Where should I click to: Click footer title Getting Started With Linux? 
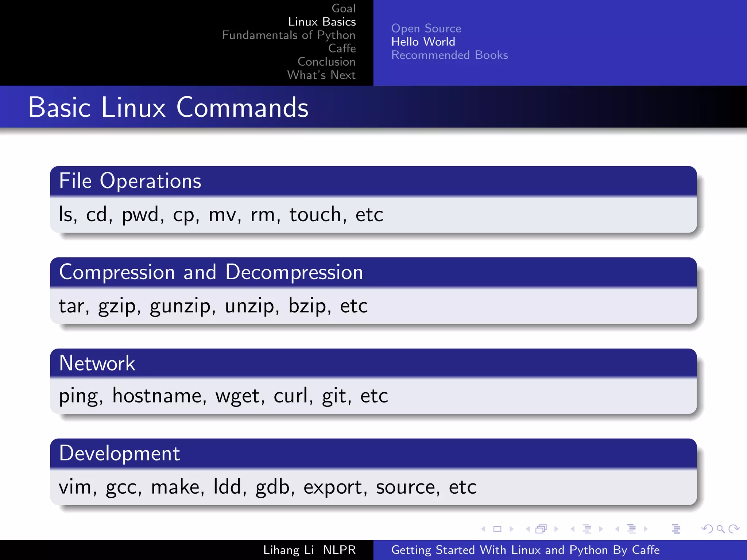(526, 550)
